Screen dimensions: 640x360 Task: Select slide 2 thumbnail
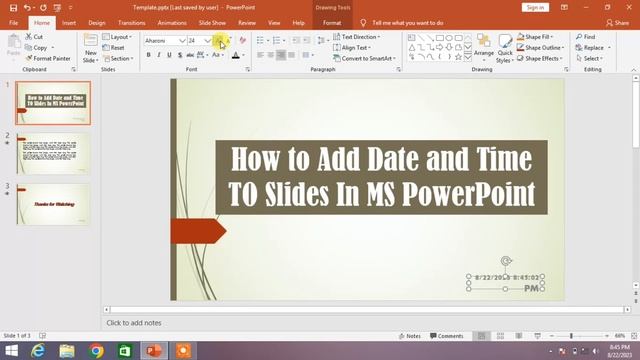53,154
